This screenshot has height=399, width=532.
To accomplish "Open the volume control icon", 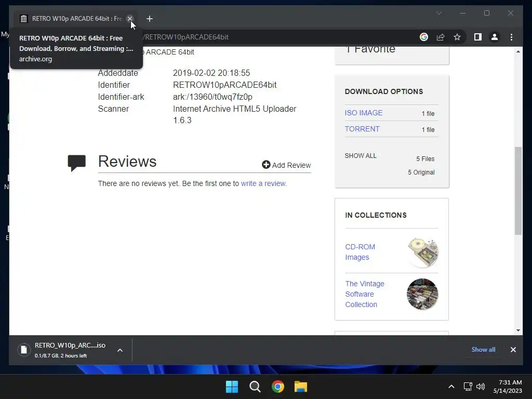I will [x=481, y=387].
